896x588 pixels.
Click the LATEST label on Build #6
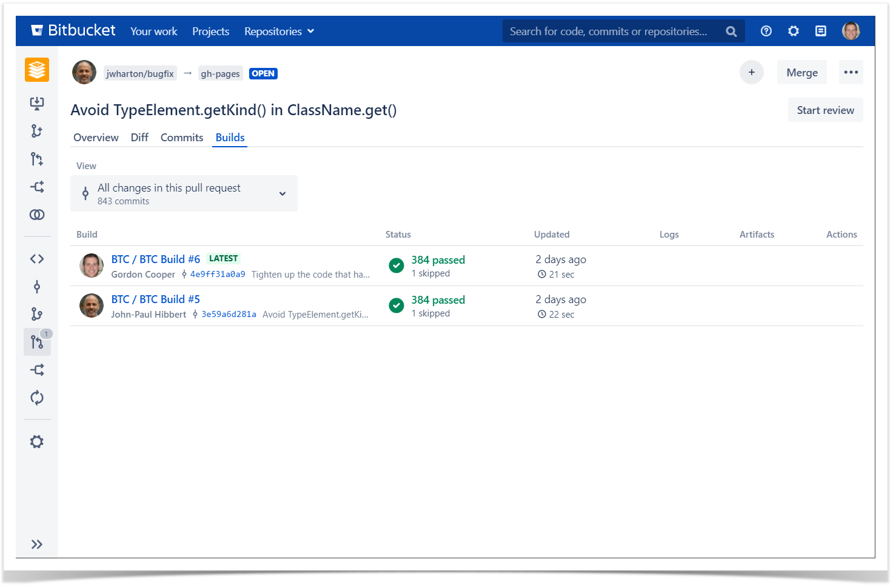pyautogui.click(x=224, y=258)
